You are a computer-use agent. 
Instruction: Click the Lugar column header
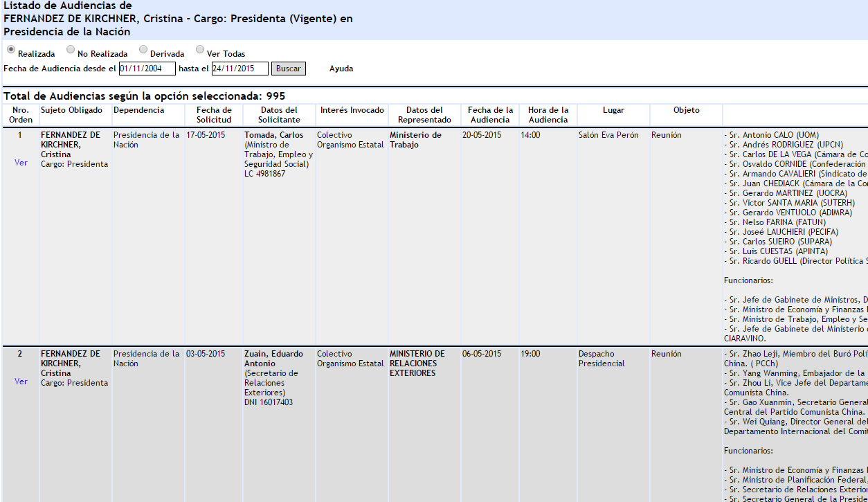click(x=613, y=110)
